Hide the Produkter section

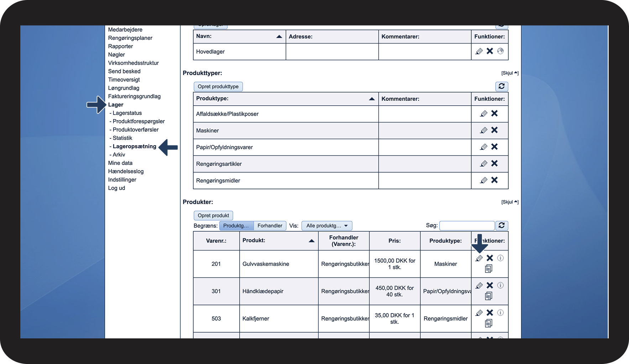[x=509, y=202]
